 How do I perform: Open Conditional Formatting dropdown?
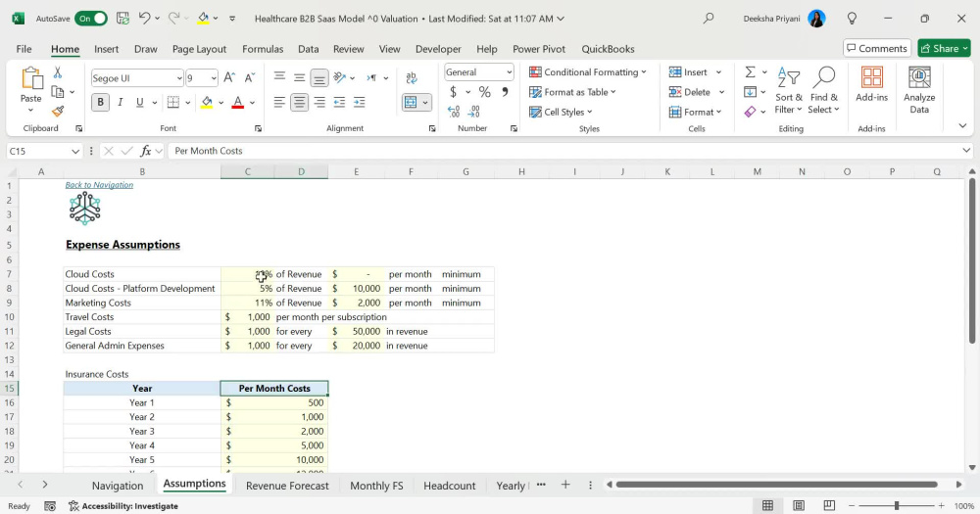pos(587,72)
